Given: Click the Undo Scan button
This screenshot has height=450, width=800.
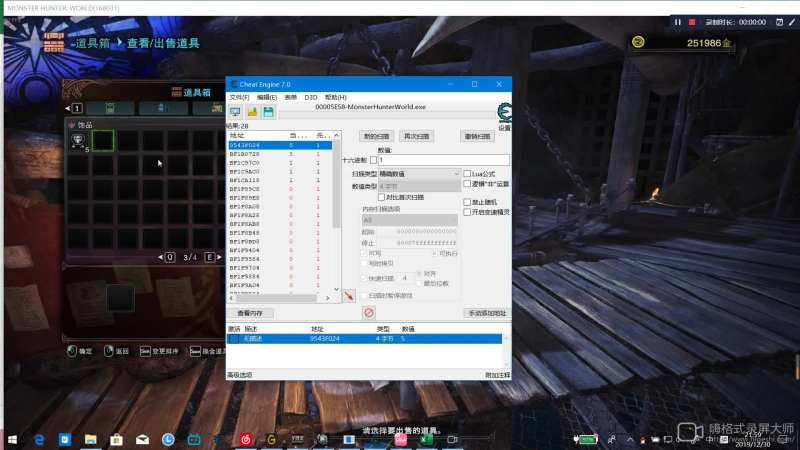Looking at the screenshot, I should (478, 136).
